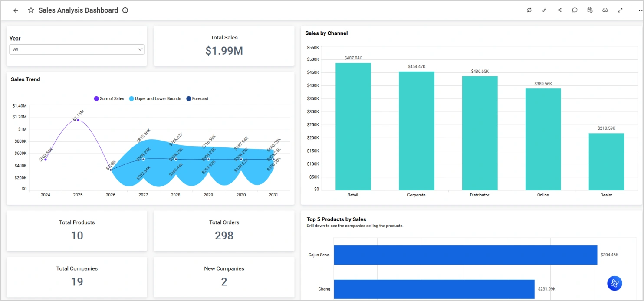Click the Online channel bar
Image resolution: width=644 pixels, height=301 pixels.
click(x=543, y=139)
